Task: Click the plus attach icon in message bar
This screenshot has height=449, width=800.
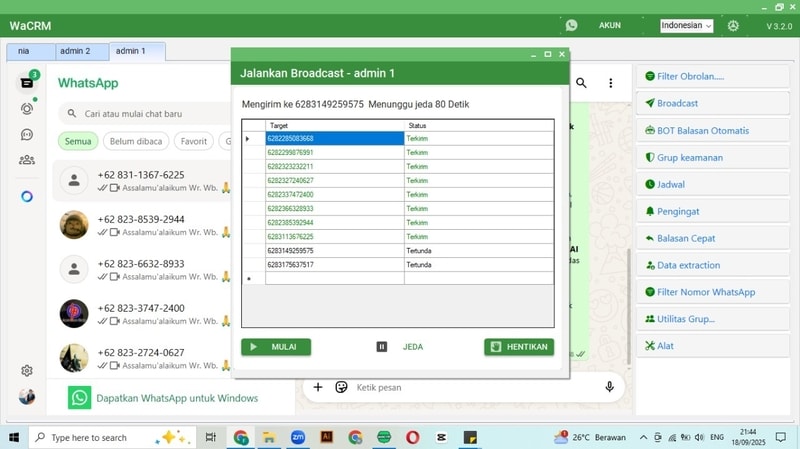Action: click(x=318, y=387)
